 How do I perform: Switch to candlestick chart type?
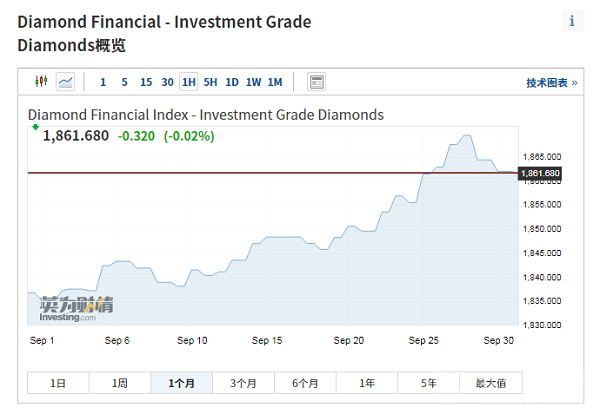point(42,82)
